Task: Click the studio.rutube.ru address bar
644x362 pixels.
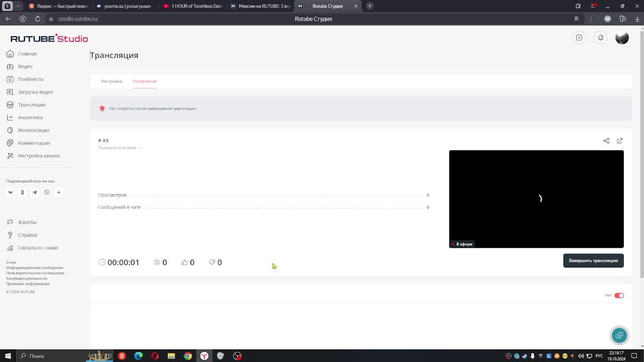Action: click(x=77, y=19)
